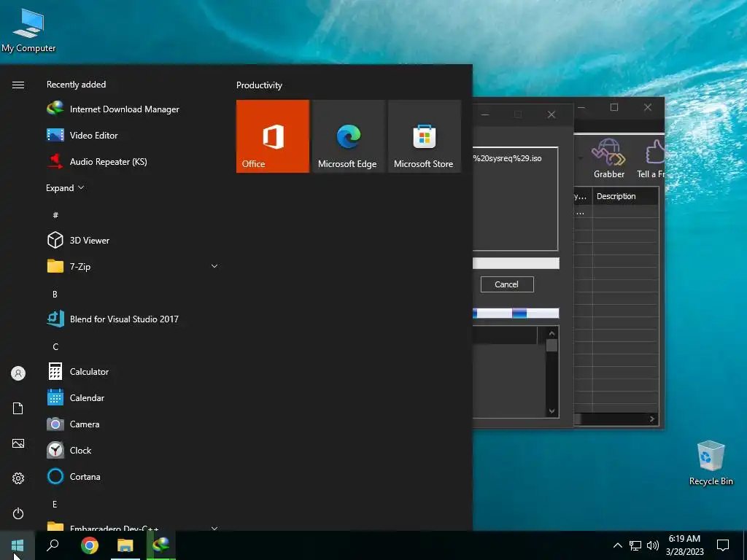747x560 pixels.
Task: Launch Blend for Visual Studio 2017
Action: pyautogui.click(x=113, y=319)
